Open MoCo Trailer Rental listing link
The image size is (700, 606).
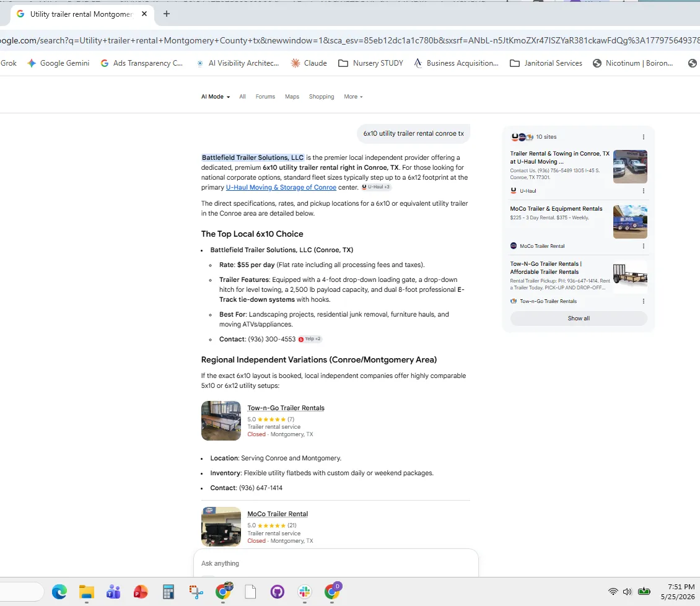pos(278,514)
